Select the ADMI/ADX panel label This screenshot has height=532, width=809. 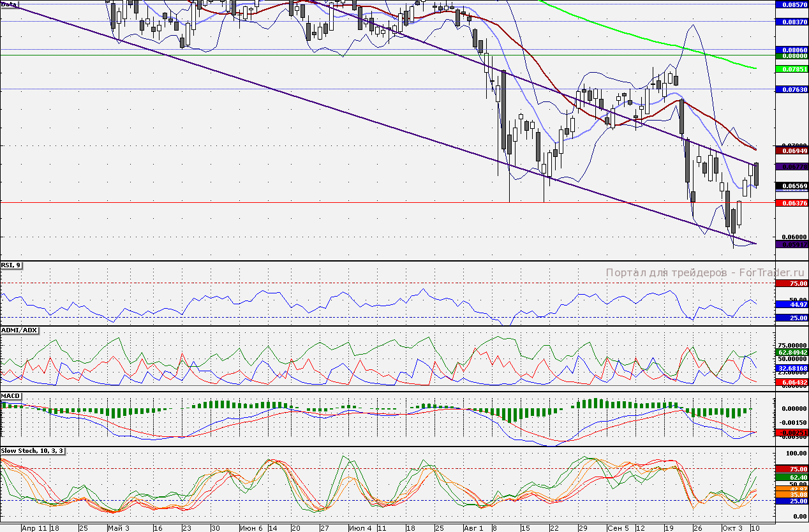point(20,330)
